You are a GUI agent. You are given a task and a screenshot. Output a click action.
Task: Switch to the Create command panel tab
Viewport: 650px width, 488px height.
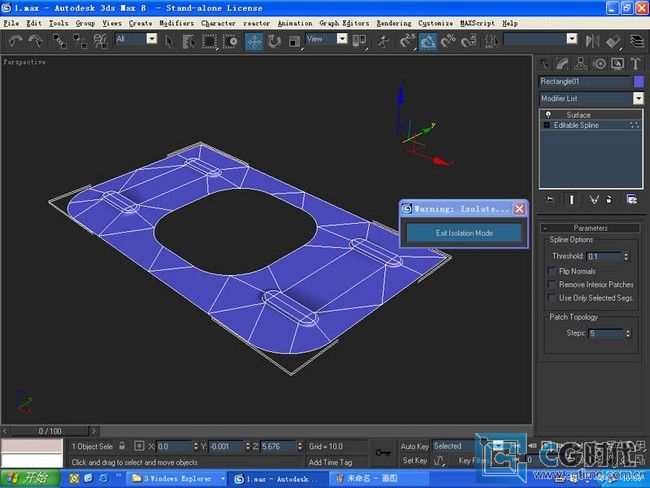[546, 64]
